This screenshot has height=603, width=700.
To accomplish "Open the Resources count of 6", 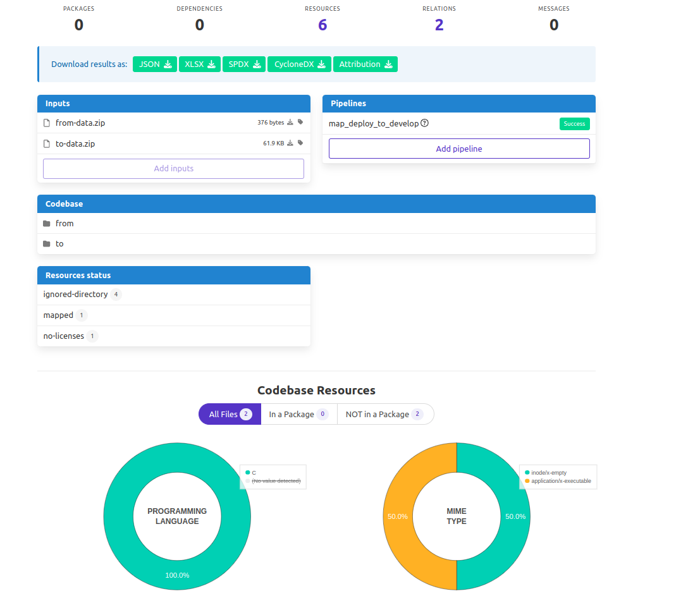I will coord(322,25).
